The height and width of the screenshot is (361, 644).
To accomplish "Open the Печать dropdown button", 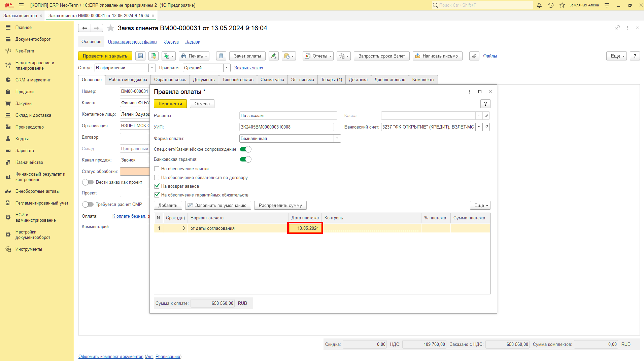I will tap(194, 56).
